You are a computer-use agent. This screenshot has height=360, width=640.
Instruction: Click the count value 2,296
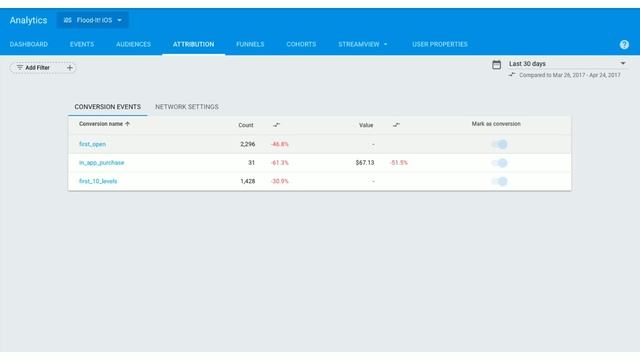click(x=248, y=144)
